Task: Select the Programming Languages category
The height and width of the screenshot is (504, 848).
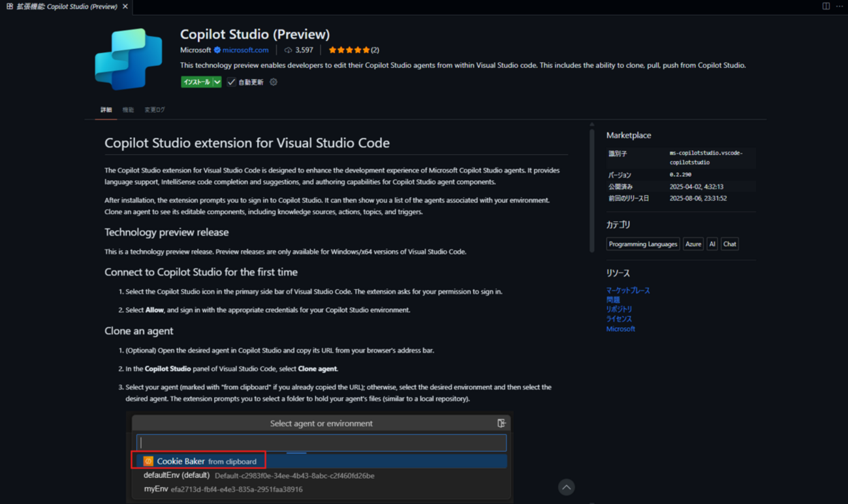Action: point(643,244)
